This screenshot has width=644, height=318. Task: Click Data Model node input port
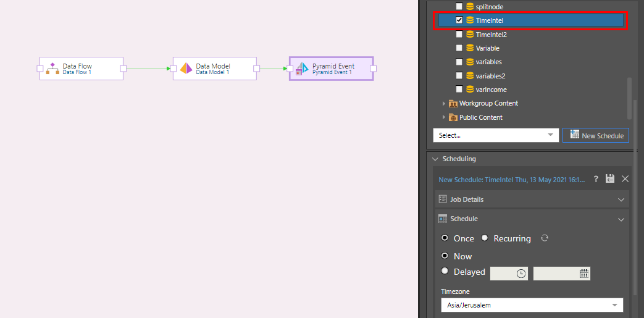click(x=173, y=69)
